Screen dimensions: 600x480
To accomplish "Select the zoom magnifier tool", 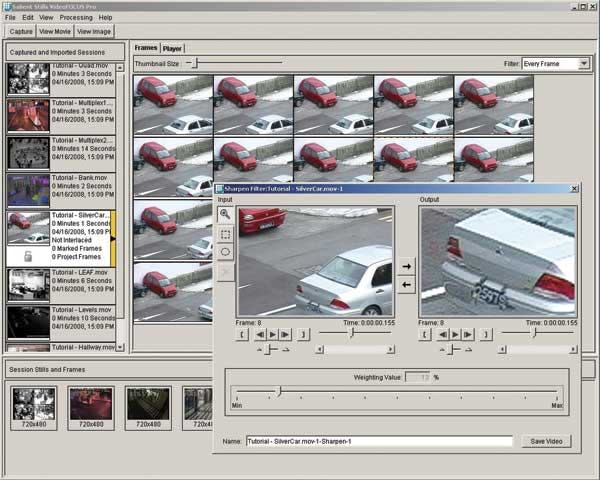I will point(225,214).
